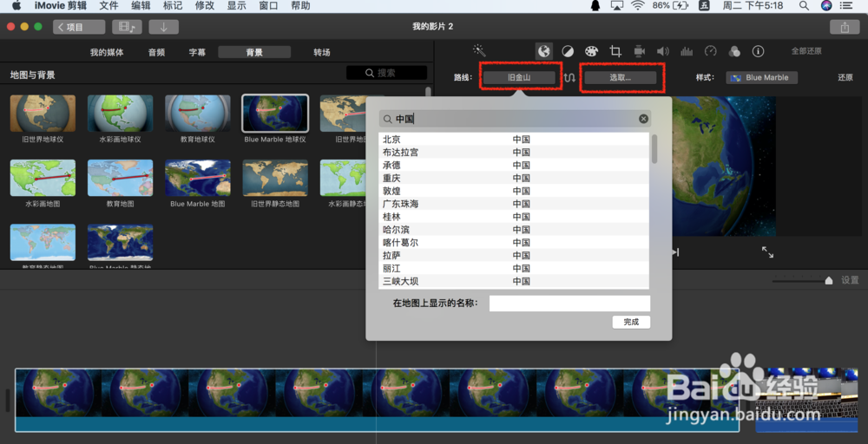
Task: Open the timeline 设置 options
Action: pyautogui.click(x=850, y=280)
